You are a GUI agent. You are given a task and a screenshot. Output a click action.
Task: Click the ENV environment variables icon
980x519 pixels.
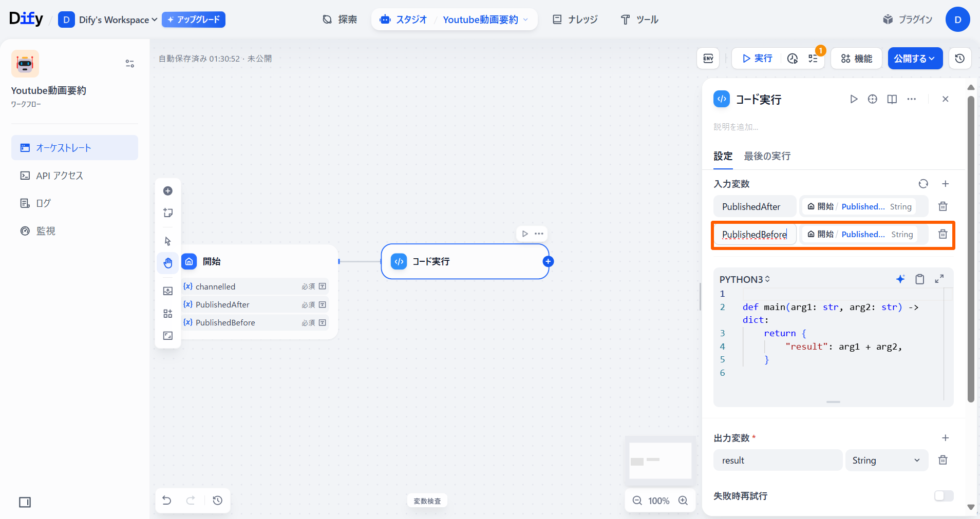click(708, 59)
